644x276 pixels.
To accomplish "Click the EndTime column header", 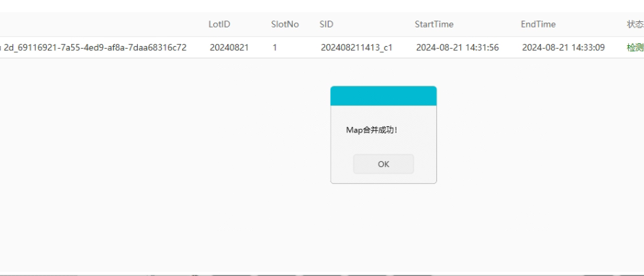I will (538, 24).
